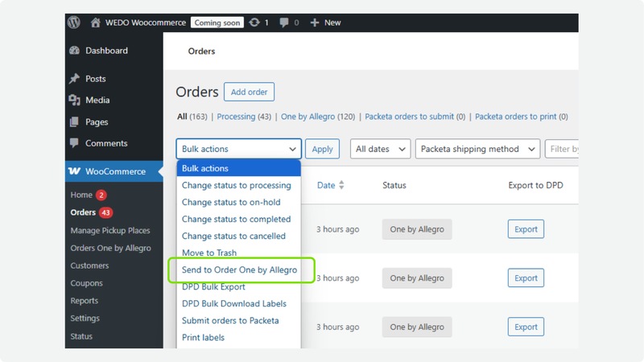The image size is (644, 362).
Task: Open WEDO Woocommerce site name link
Action: [x=146, y=23]
